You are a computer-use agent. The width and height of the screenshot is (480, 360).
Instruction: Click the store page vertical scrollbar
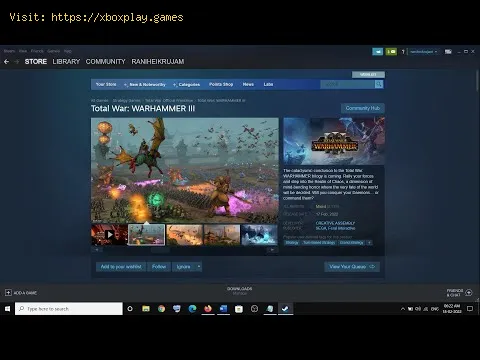coord(477,80)
